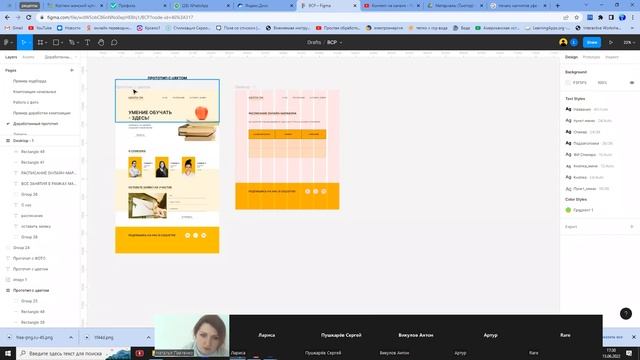Reload the page in browser

[x=29, y=18]
